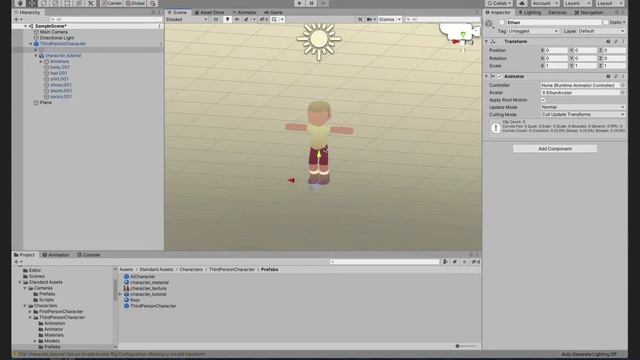Click the cloud services icon
640x360 pixels.
coord(522,3)
